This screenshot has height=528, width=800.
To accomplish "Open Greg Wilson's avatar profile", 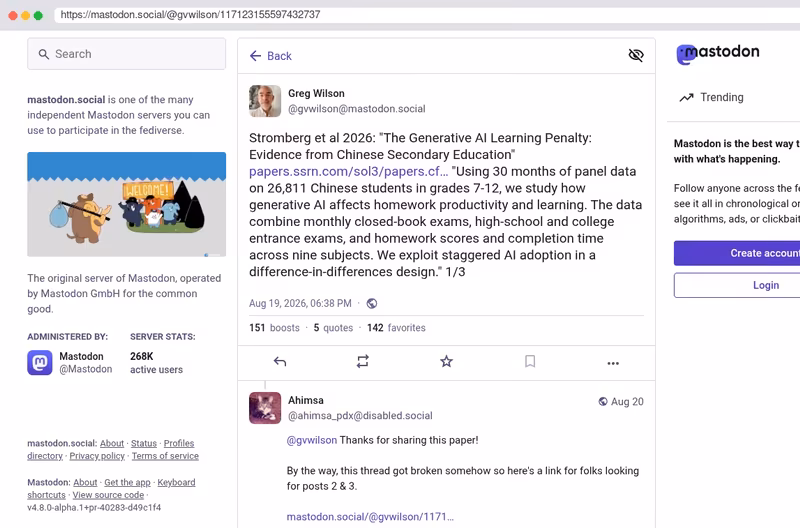I will coord(265,101).
